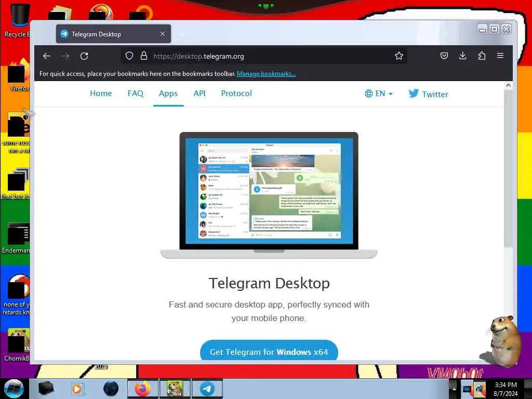Open the Firefox hamburger menu

coord(500,56)
